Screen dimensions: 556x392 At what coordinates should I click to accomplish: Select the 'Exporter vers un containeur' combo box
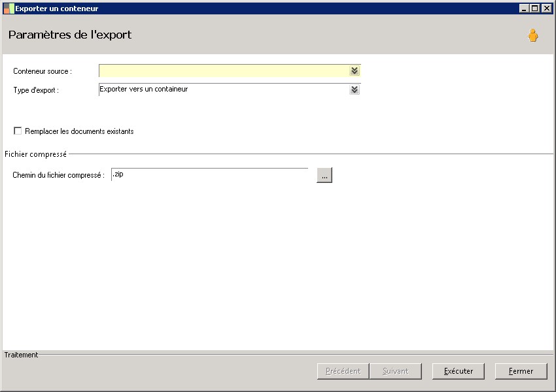tap(230, 90)
